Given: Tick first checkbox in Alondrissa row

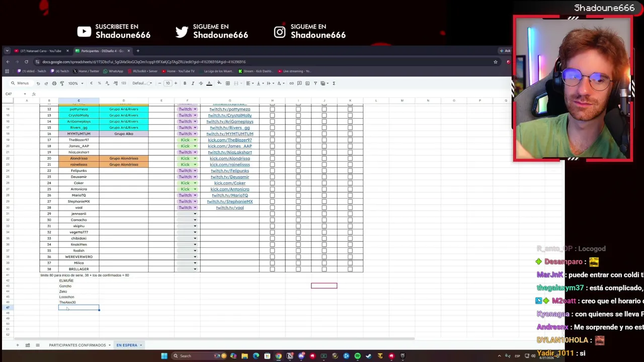Looking at the screenshot, I should click(x=272, y=158).
